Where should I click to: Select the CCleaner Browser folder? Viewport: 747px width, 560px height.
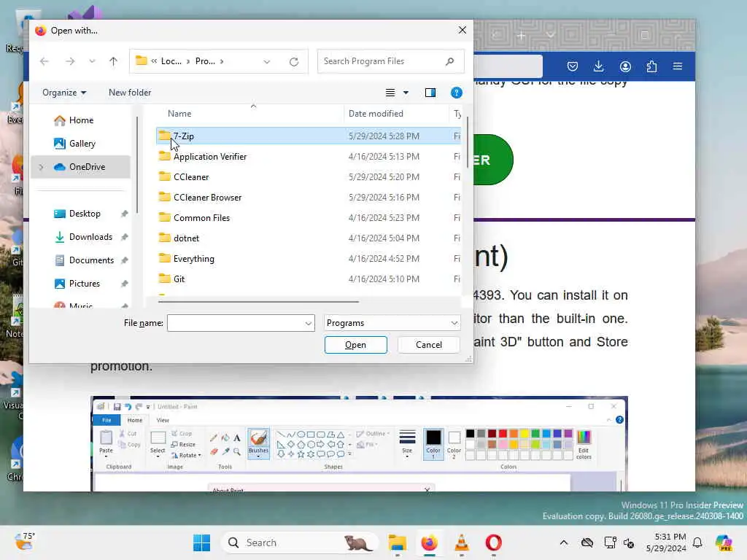click(309, 198)
